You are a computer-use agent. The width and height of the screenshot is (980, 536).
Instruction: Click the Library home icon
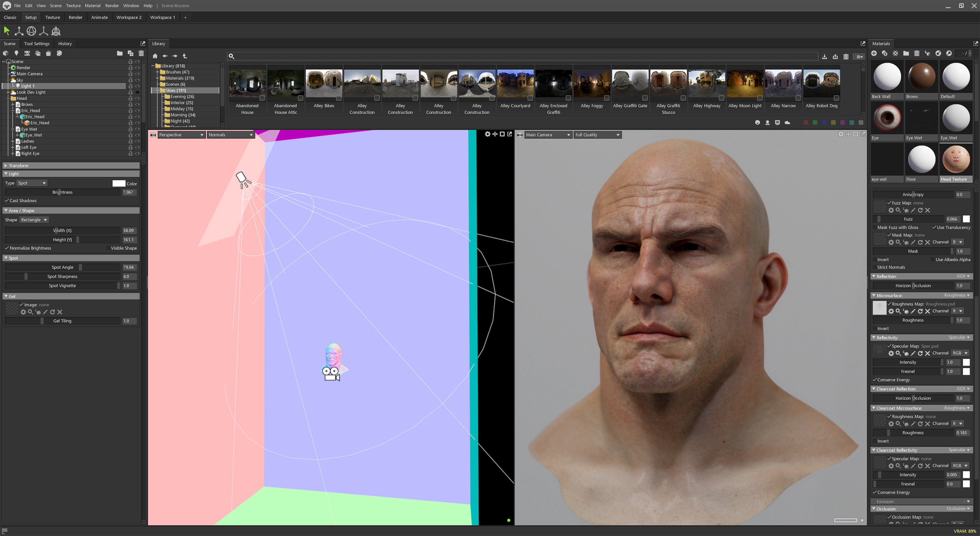point(155,56)
